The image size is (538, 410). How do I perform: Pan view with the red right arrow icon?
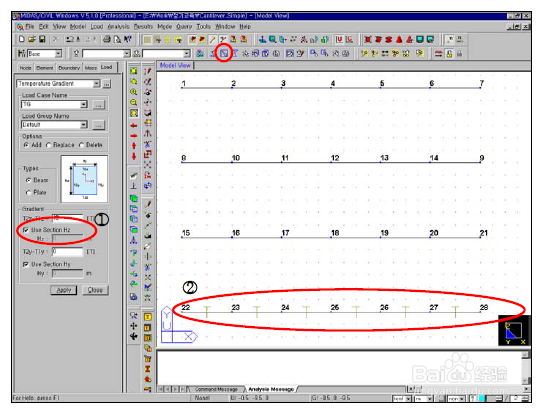134,136
